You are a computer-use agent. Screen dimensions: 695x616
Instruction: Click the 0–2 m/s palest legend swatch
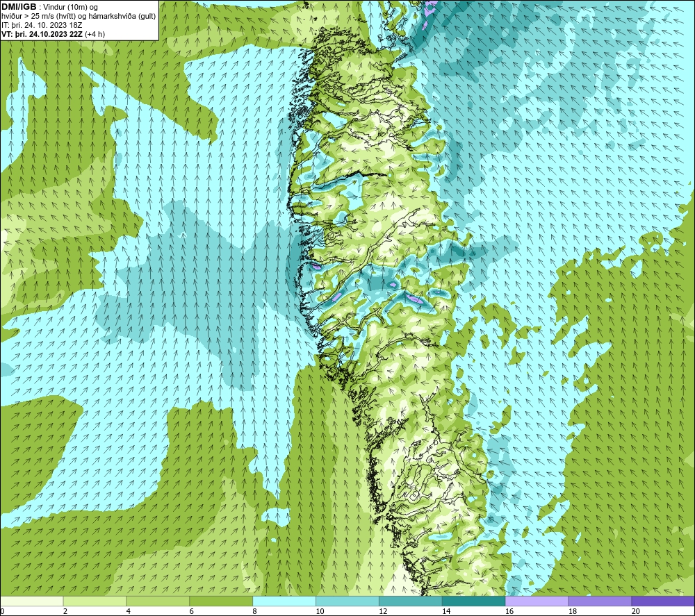tap(31, 601)
